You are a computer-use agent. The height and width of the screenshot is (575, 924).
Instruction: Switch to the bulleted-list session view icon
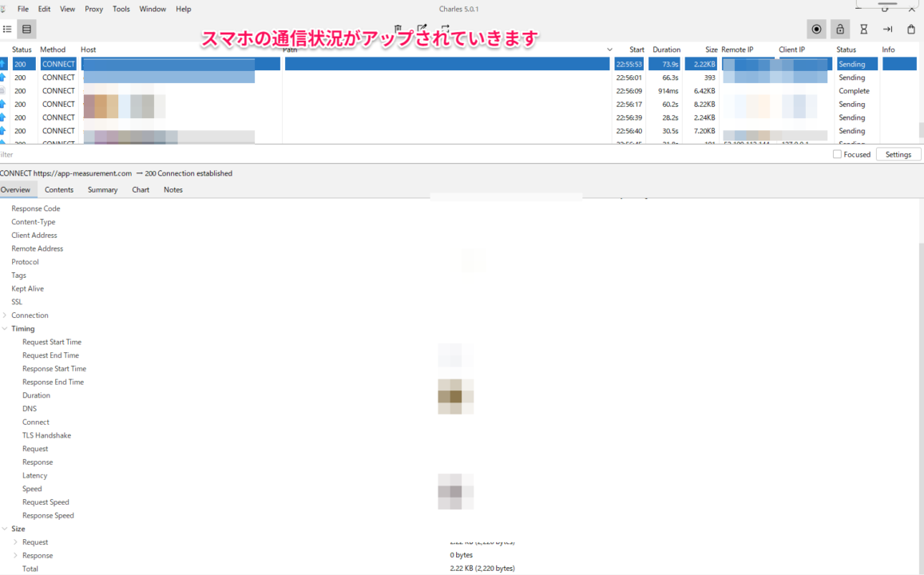[x=7, y=29]
